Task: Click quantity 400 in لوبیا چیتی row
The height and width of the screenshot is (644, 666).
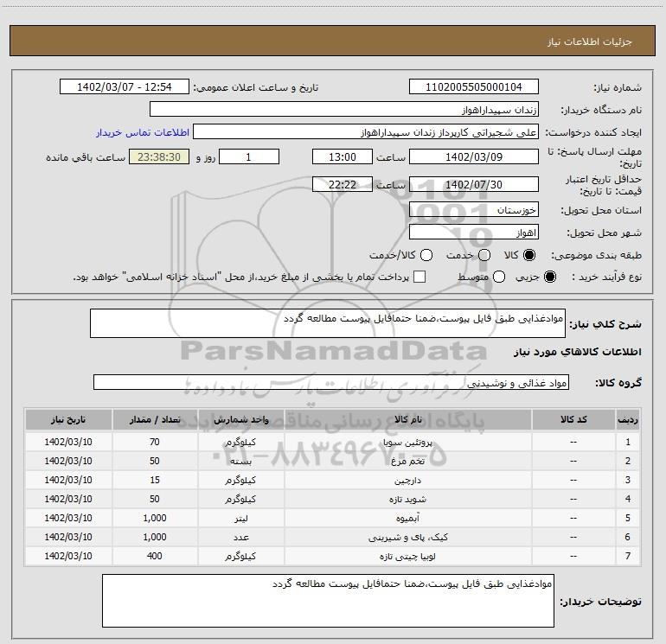Action: (x=155, y=556)
